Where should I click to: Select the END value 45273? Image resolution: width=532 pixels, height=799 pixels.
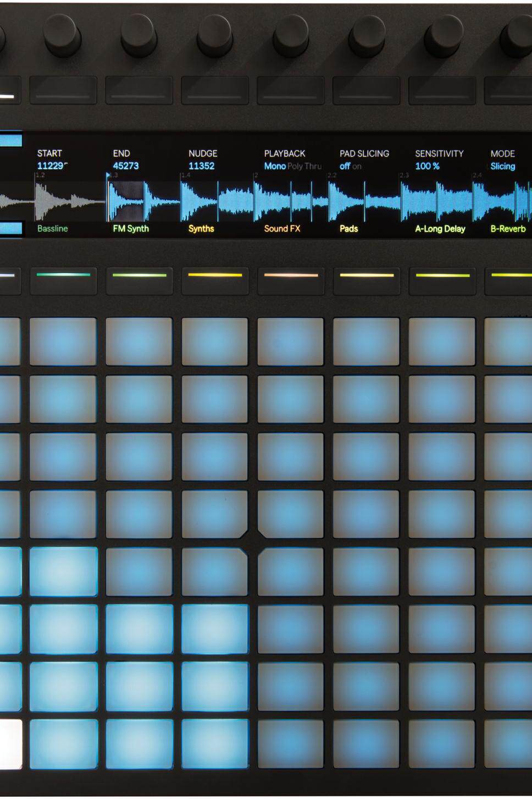point(126,166)
